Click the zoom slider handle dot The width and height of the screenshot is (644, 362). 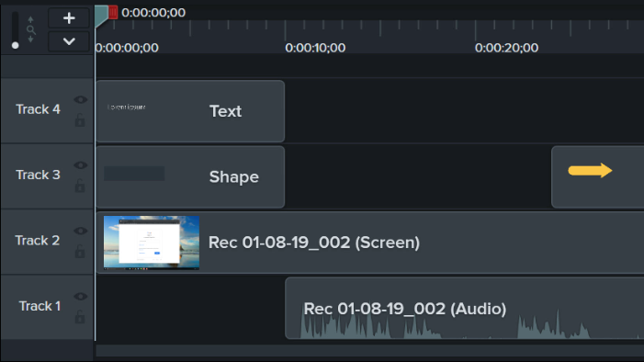coord(16,45)
